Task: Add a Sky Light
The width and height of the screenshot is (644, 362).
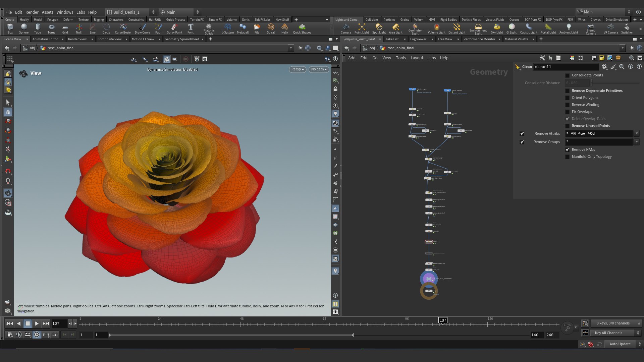Action: click(x=497, y=28)
